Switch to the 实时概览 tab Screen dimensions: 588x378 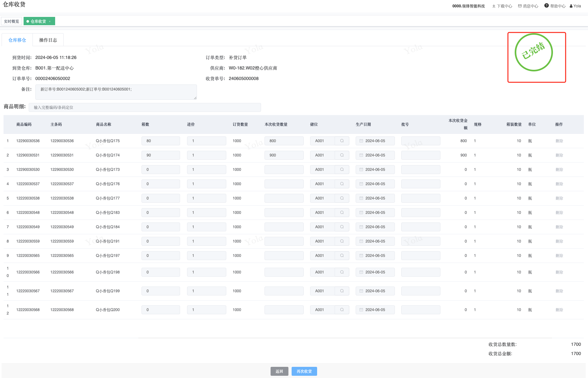[11, 21]
